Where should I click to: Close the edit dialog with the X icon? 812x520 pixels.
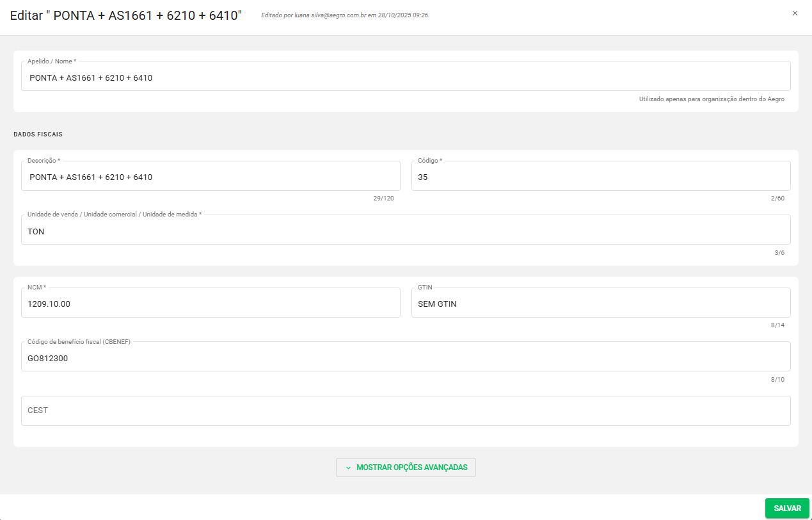795,13
